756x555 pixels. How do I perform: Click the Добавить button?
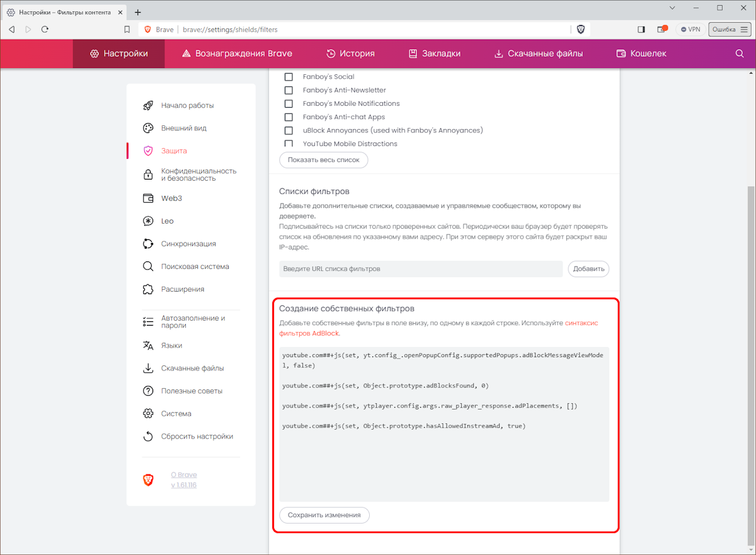(589, 269)
